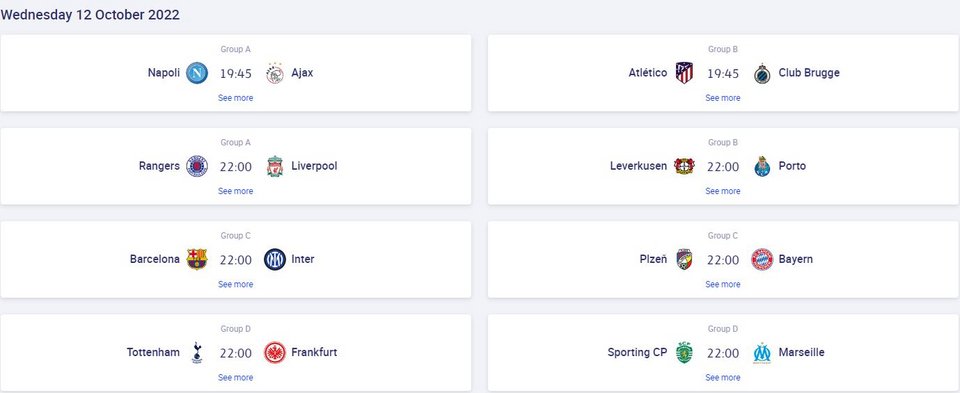
Task: Click the Porto club crest
Action: click(762, 167)
